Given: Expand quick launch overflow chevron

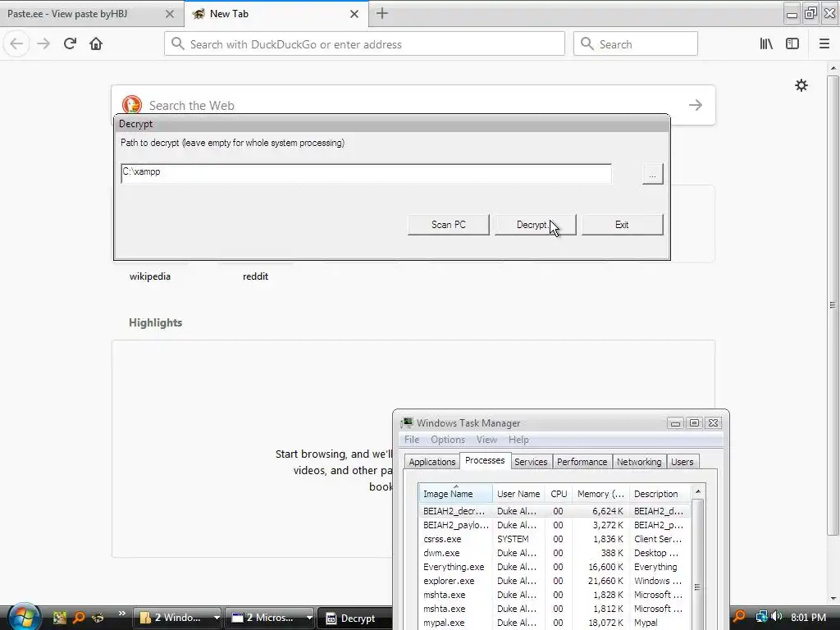Looking at the screenshot, I should pyautogui.click(x=121, y=614).
